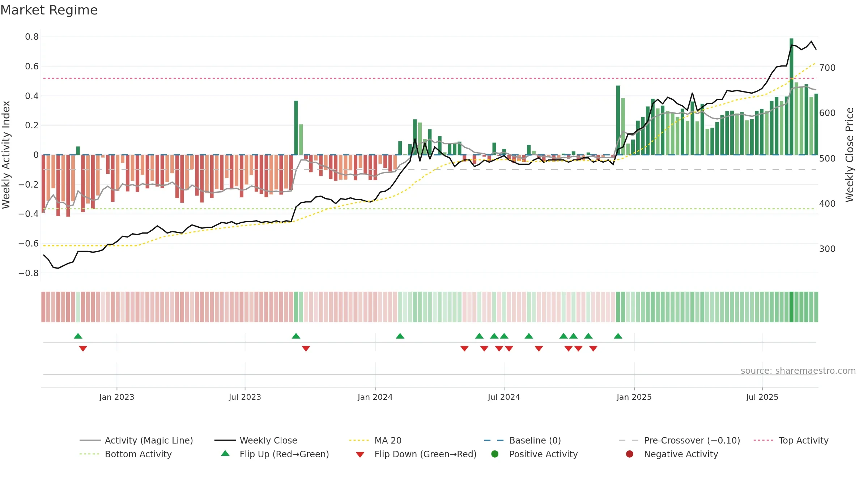Click the tall green spike bar in September 2023

(296, 128)
